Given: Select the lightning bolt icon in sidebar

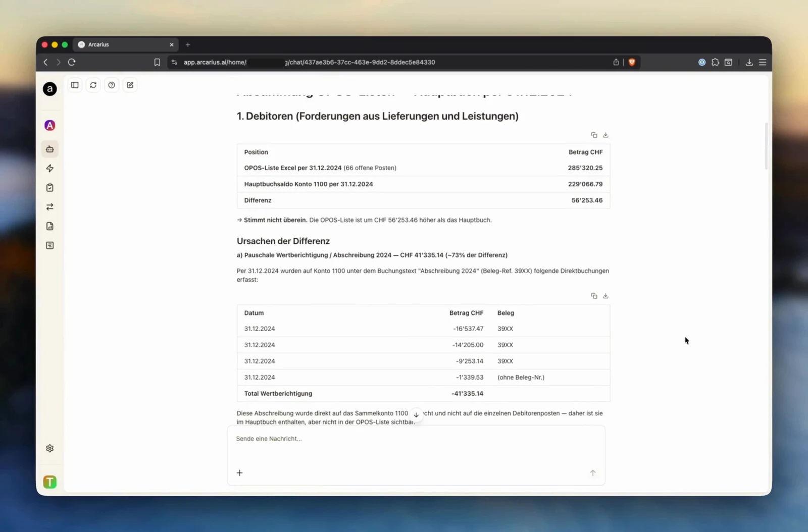Looking at the screenshot, I should tap(50, 168).
